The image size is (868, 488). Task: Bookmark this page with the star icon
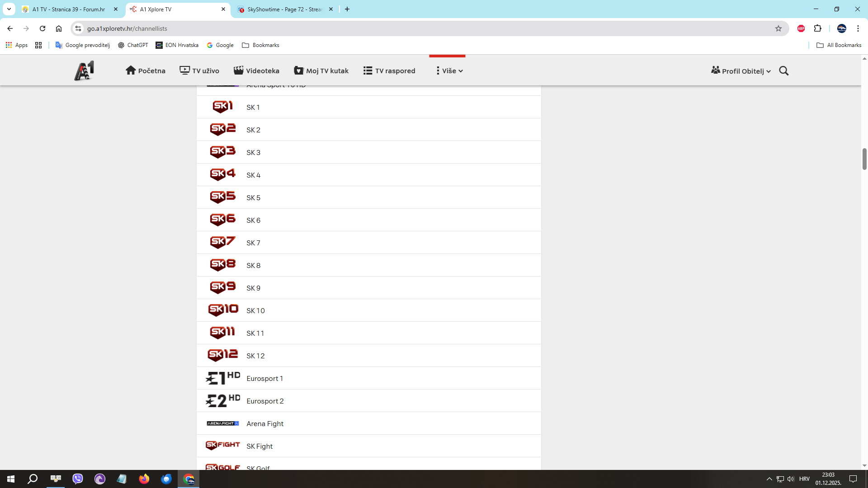[778, 28]
